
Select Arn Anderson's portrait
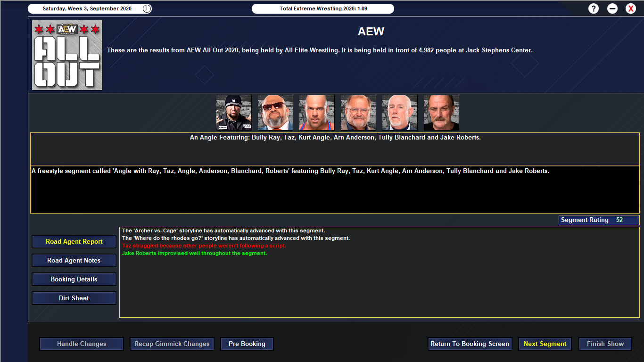[x=358, y=113]
